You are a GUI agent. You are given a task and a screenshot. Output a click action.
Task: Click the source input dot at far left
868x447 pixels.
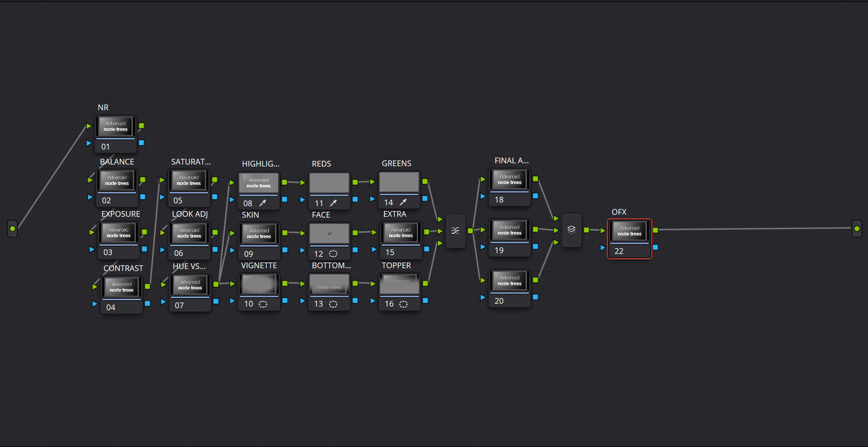(12, 229)
